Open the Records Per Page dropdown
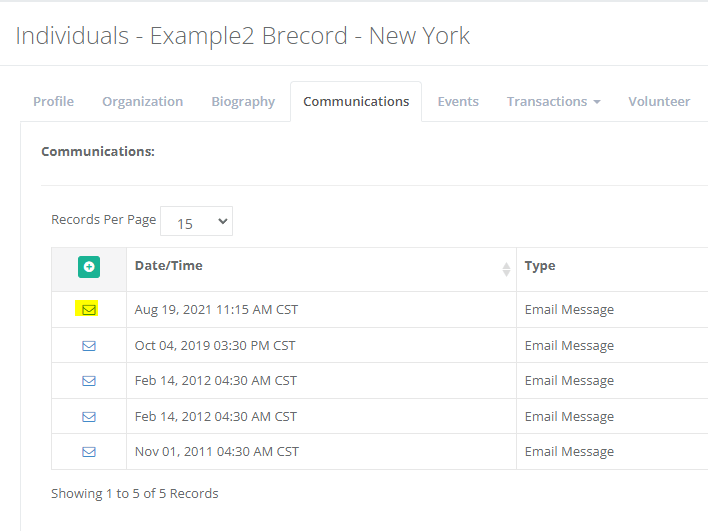Image resolution: width=708 pixels, height=531 pixels. tap(196, 222)
